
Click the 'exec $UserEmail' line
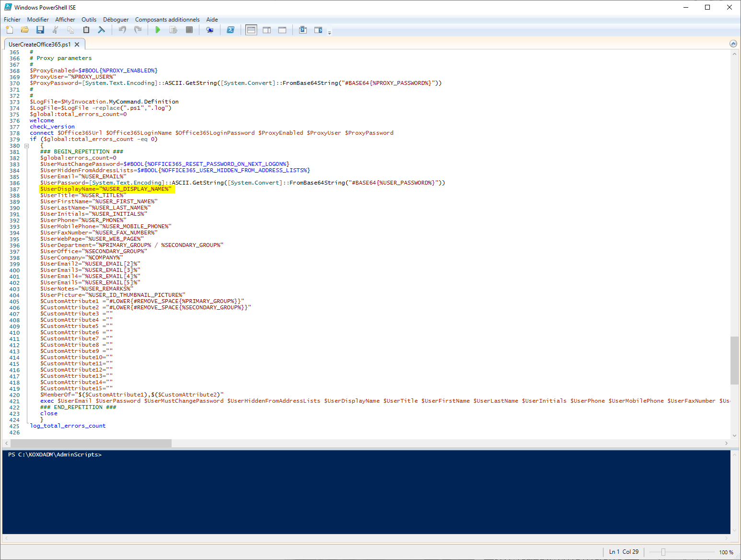[x=385, y=401]
